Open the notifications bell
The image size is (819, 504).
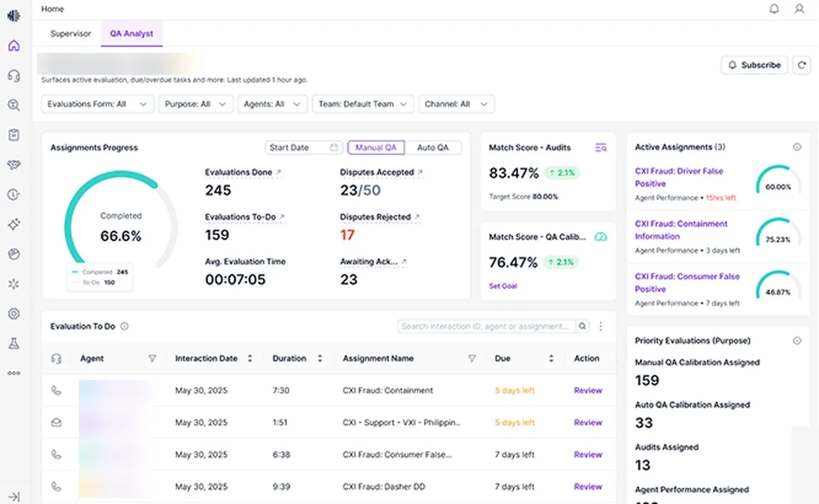[774, 9]
